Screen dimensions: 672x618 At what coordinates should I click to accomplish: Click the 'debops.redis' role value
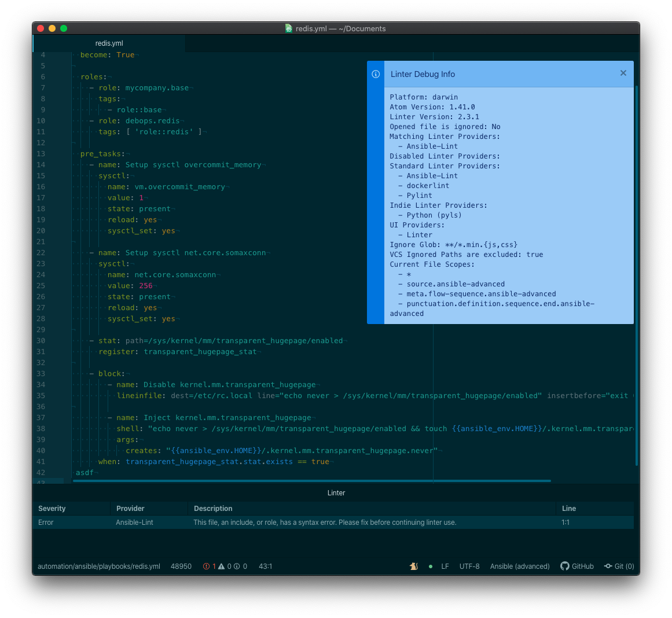coord(152,120)
